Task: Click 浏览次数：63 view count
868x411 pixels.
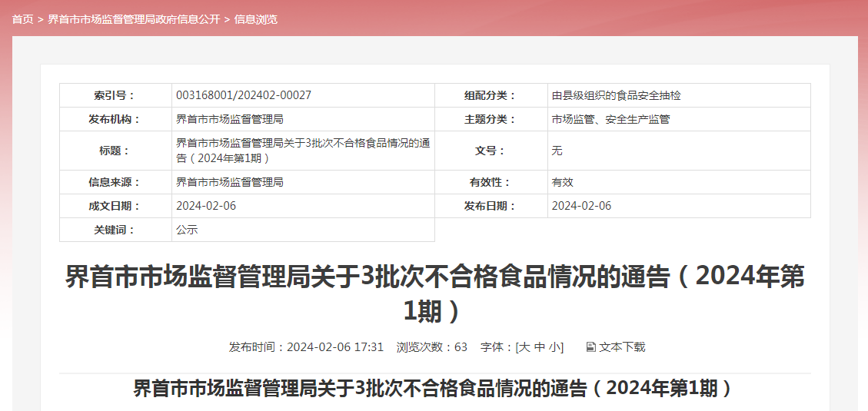Action: point(432,346)
